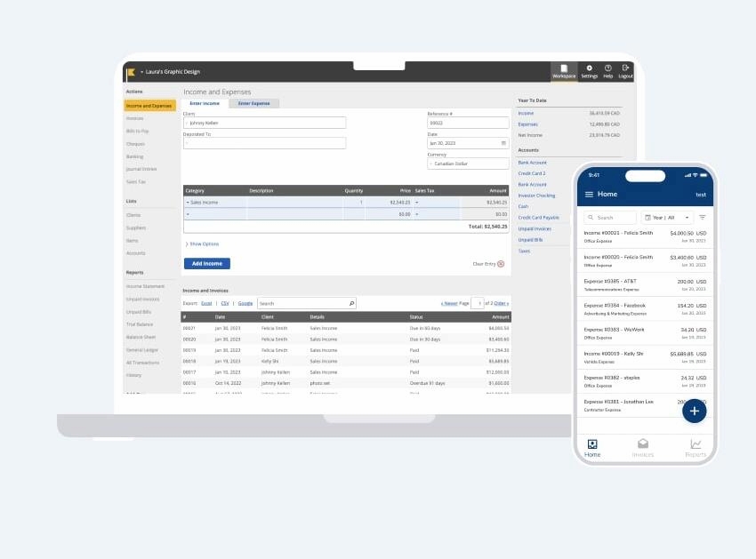Open the Workspace icon in header
The width and height of the screenshot is (756, 559).
pyautogui.click(x=564, y=70)
